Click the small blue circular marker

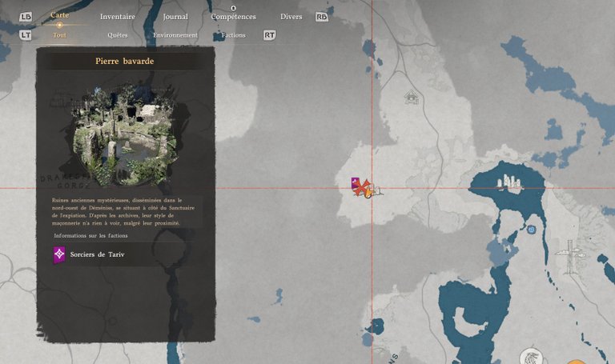[531, 230]
